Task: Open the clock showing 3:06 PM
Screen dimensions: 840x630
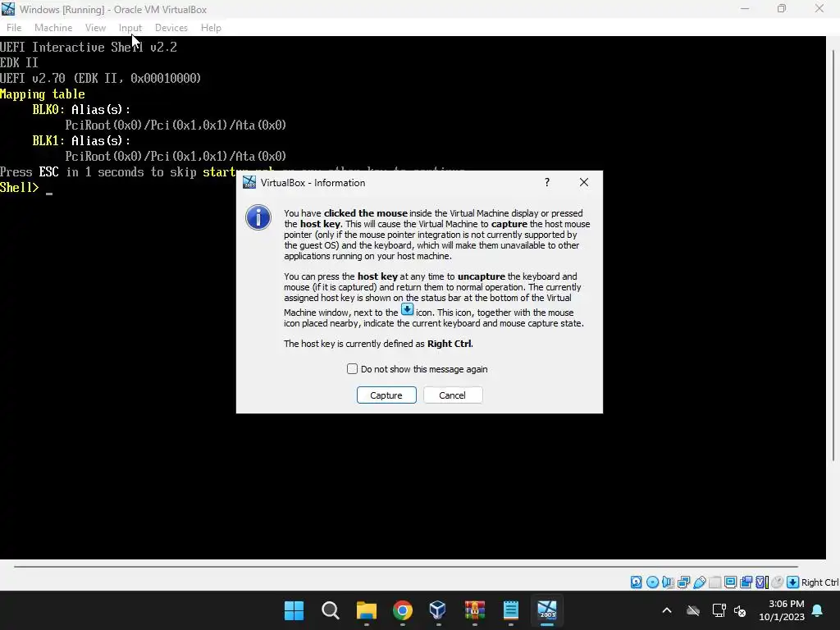Action: [x=782, y=610]
